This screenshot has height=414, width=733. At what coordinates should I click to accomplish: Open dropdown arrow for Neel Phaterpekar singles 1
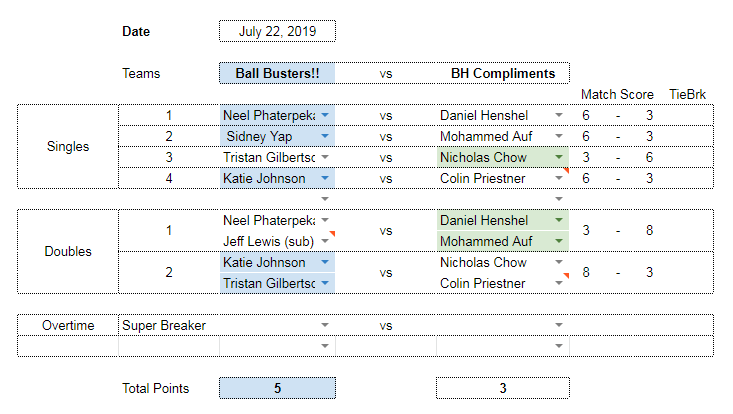(x=325, y=115)
